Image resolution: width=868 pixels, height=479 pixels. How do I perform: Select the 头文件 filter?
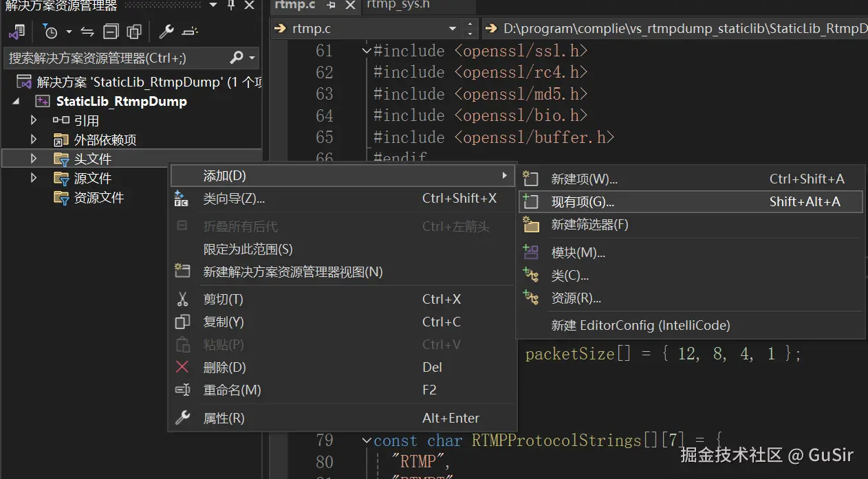[x=92, y=159]
